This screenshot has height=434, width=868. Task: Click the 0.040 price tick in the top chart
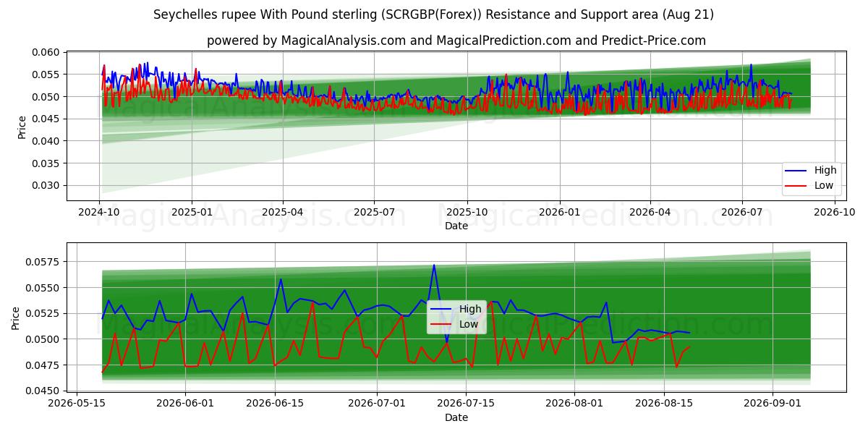46,141
